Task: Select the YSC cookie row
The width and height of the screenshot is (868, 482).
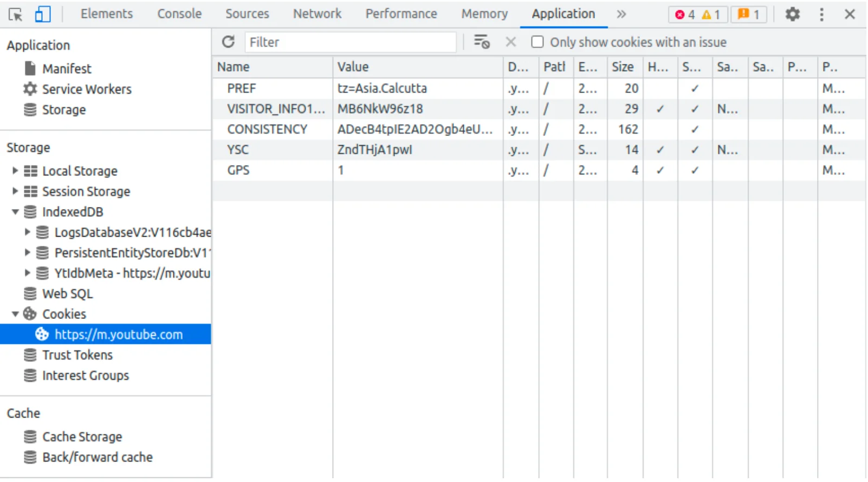Action: click(x=539, y=150)
